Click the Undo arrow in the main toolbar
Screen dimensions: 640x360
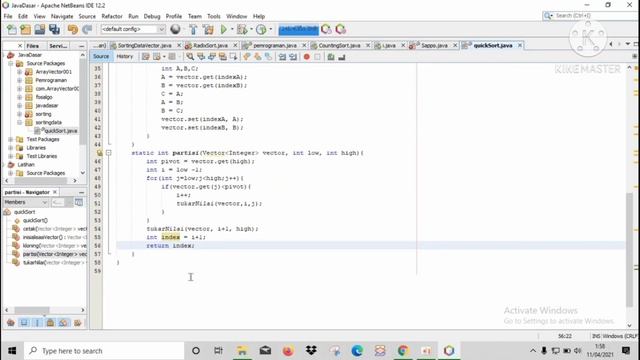tap(73, 29)
